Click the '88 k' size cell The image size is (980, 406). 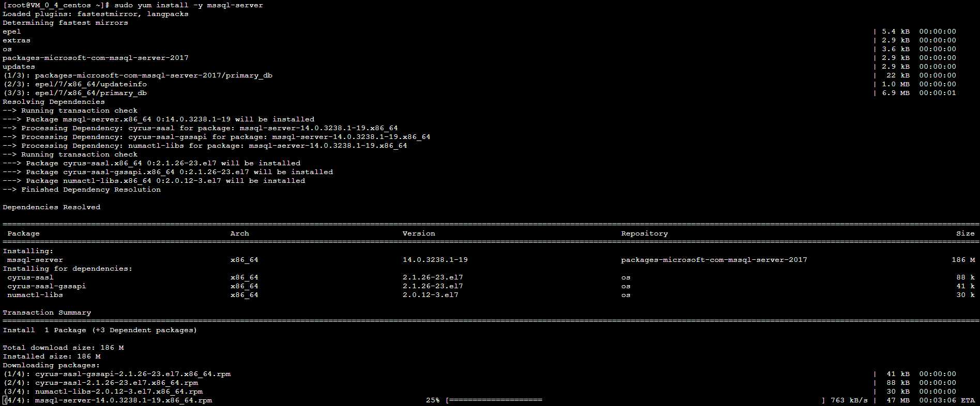pyautogui.click(x=966, y=277)
